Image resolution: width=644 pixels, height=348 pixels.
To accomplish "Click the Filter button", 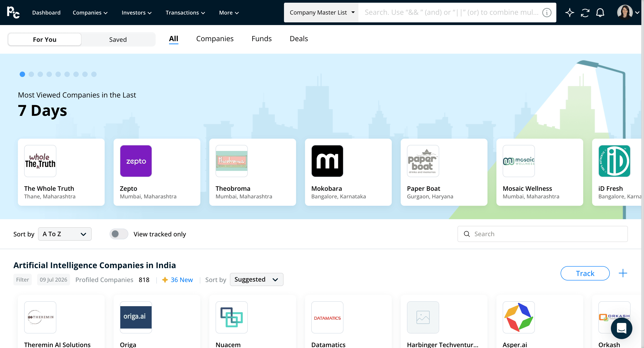I will click(x=23, y=280).
